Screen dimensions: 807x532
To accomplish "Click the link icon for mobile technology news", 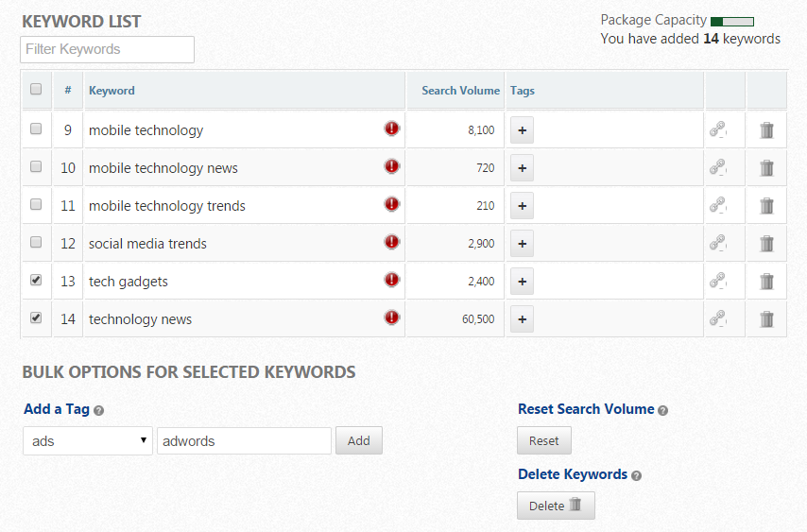I will [x=718, y=168].
